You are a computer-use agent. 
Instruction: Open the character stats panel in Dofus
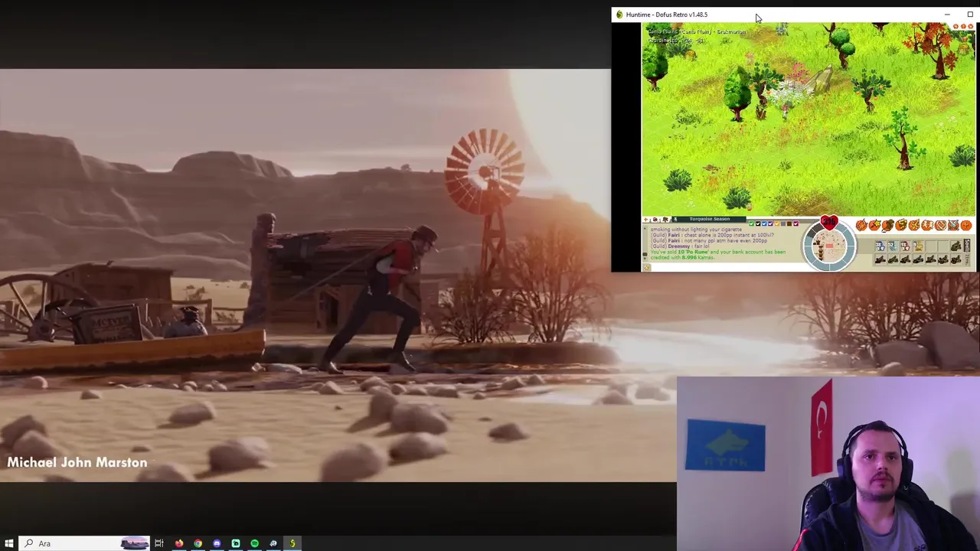[861, 225]
